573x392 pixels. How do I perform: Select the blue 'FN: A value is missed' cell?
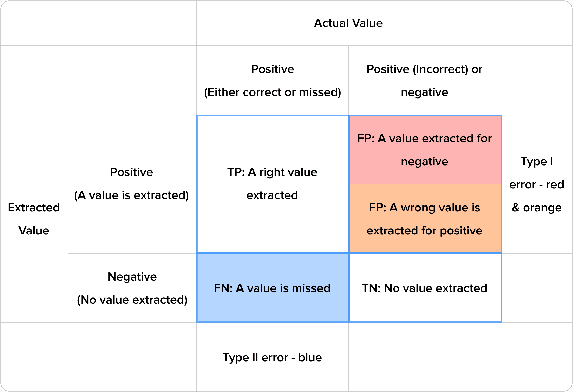coord(272,288)
